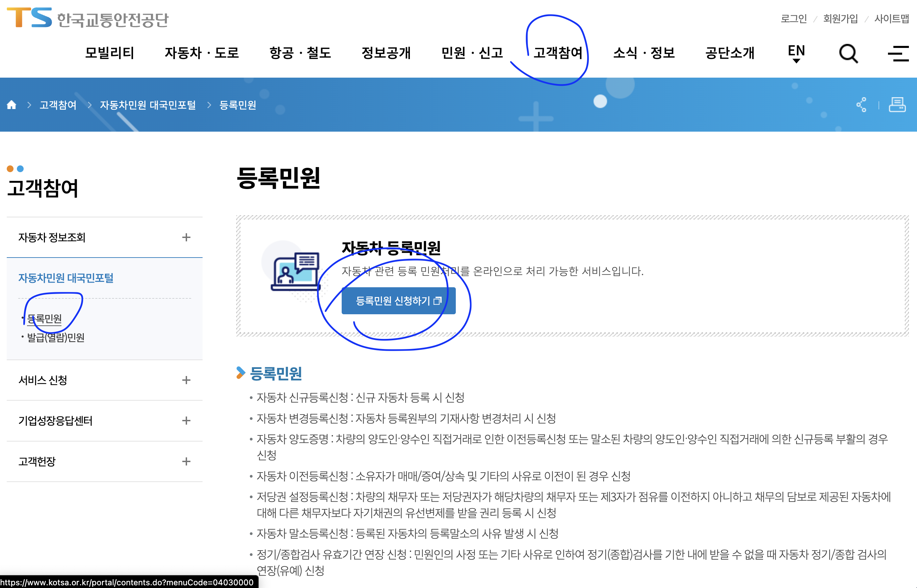Click 로그인 link at top
917x588 pixels.
point(793,19)
